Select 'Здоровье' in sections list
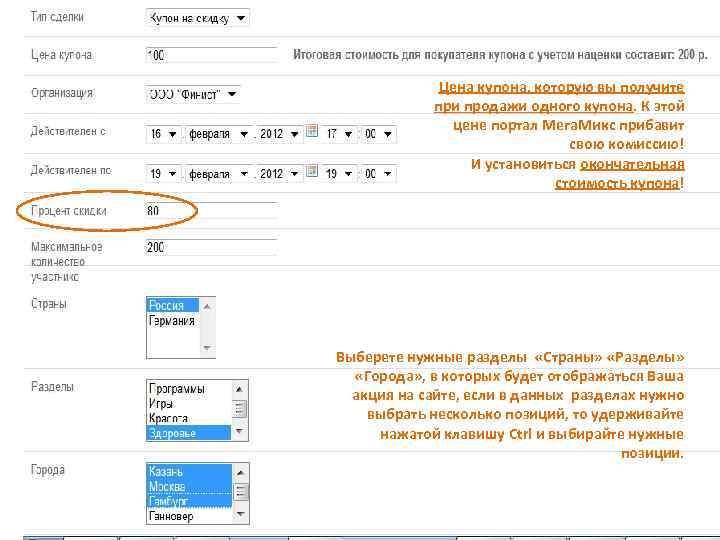This screenshot has height=540, width=720. coord(189,433)
